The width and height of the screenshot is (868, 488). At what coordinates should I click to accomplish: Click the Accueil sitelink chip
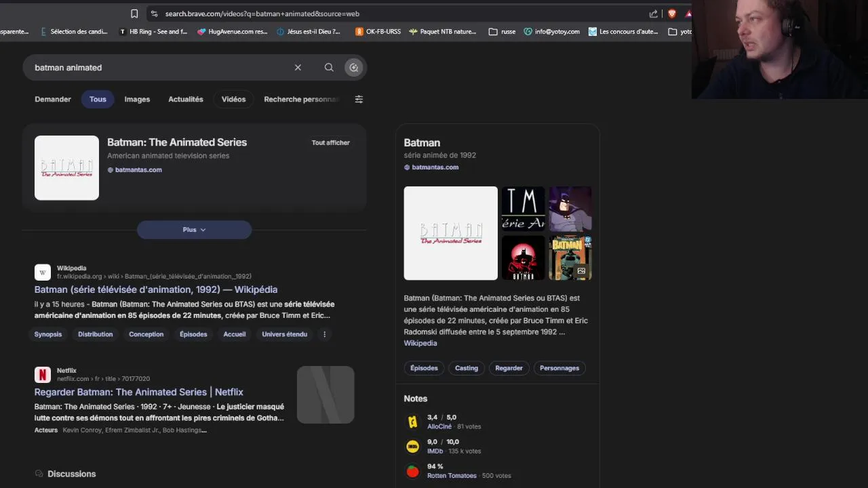(235, 334)
